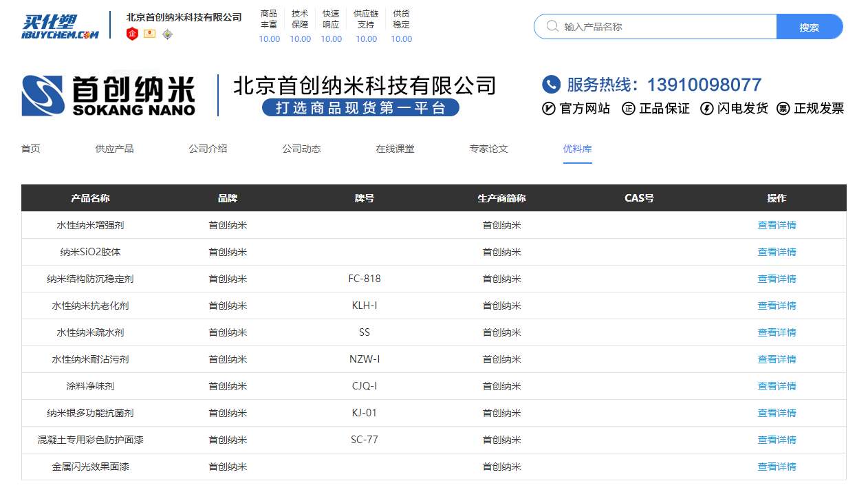Click product name 纳米银多功能抗菌剂
Image resolution: width=868 pixels, height=492 pixels.
[90, 413]
